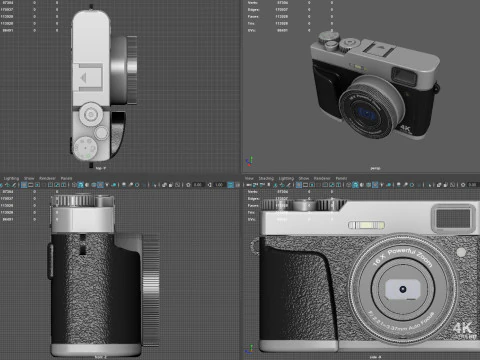
Task: Click Isolate Select icon in front-view panel toolbar
Action: coord(430,185)
